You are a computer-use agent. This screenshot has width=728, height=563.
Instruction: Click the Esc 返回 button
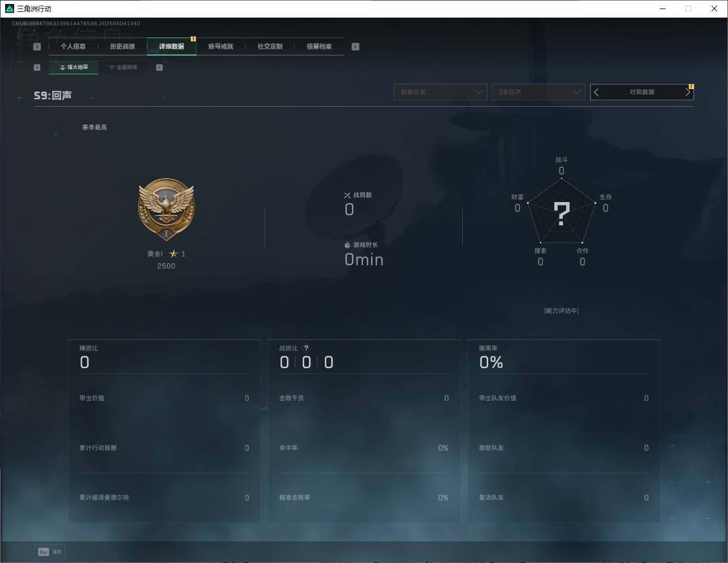[50, 552]
